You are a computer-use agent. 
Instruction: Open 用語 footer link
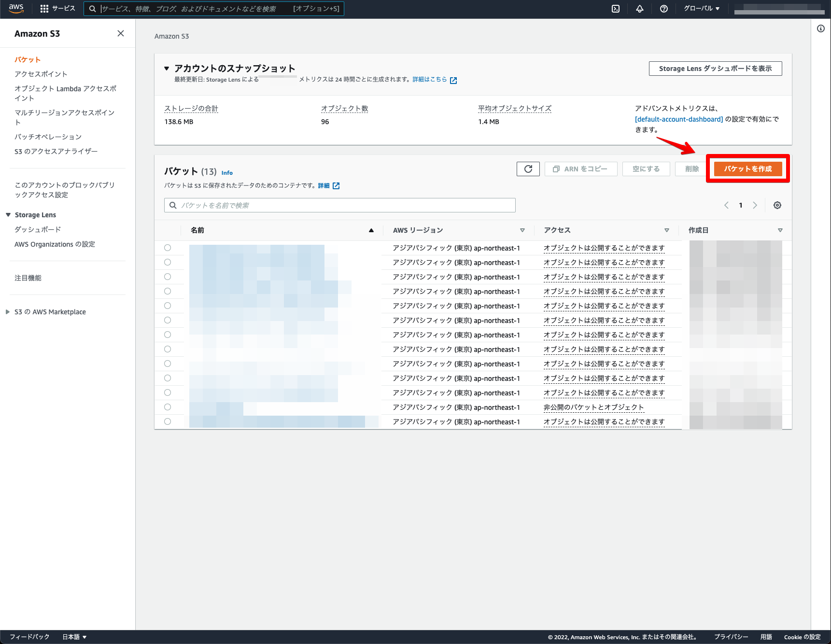pyautogui.click(x=766, y=637)
